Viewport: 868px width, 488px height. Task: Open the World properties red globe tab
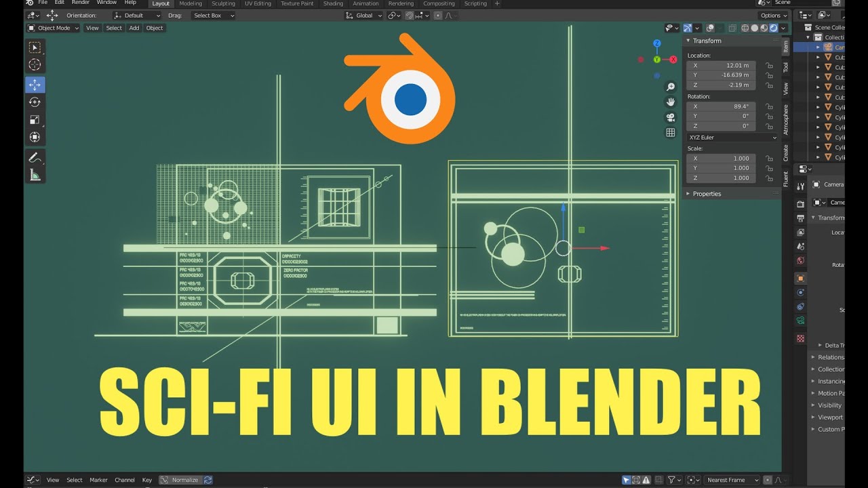pos(800,261)
